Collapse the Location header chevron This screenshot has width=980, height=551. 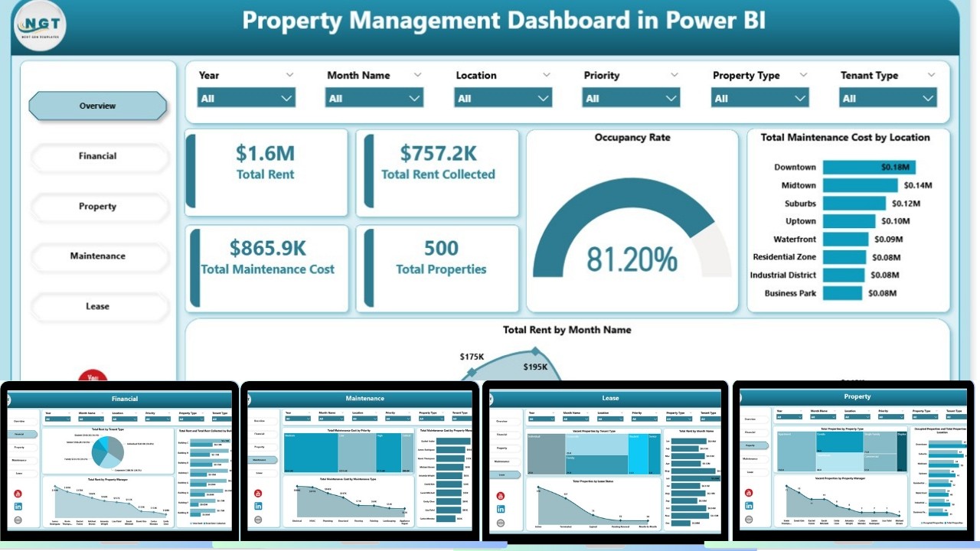point(546,75)
